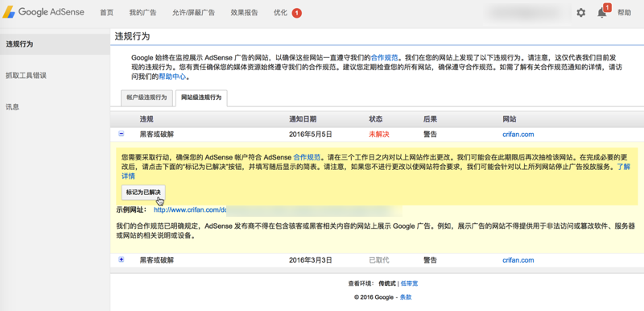
Task: Open the 允许/屏蔽广告 menu
Action: [193, 13]
